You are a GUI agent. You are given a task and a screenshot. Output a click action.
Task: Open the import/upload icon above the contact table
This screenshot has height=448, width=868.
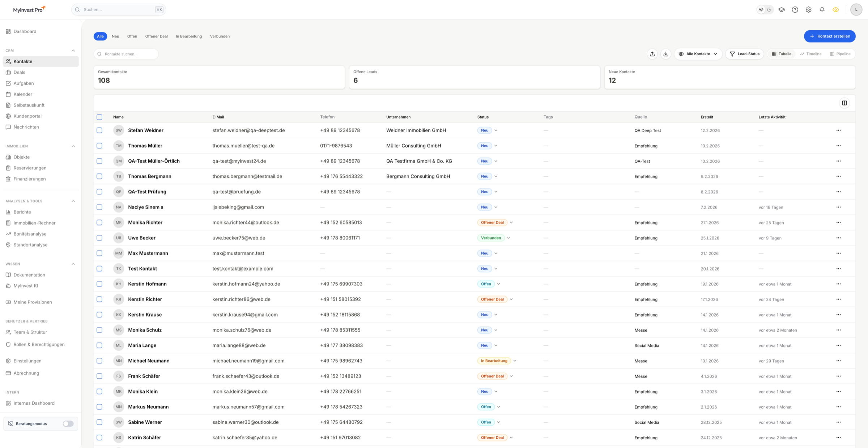[x=652, y=53]
